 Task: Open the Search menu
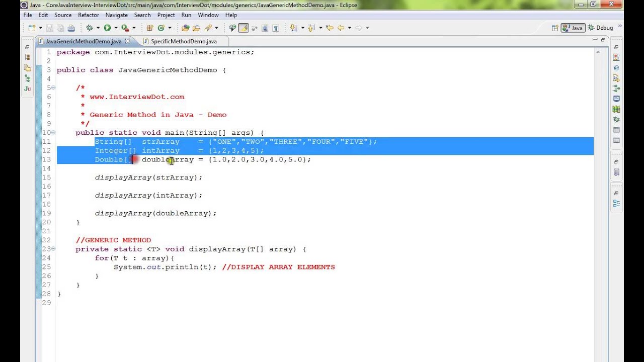[x=142, y=15]
